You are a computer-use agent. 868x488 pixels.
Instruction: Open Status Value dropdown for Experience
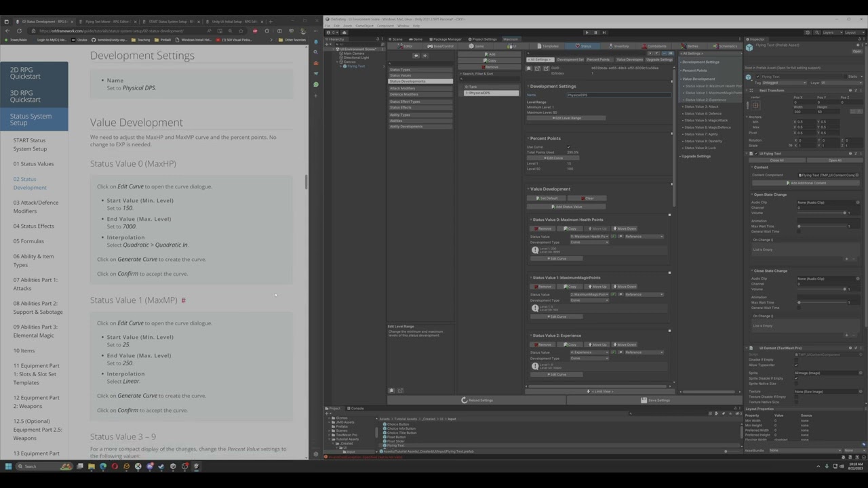(x=589, y=352)
